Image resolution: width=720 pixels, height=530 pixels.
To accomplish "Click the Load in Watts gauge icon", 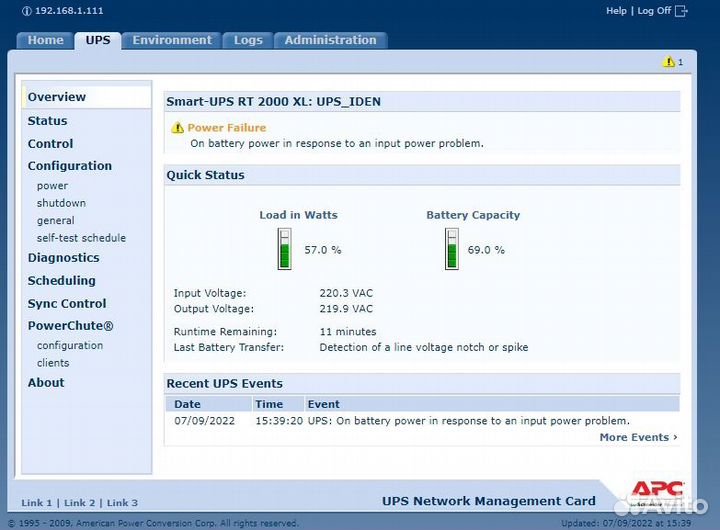I will 285,249.
